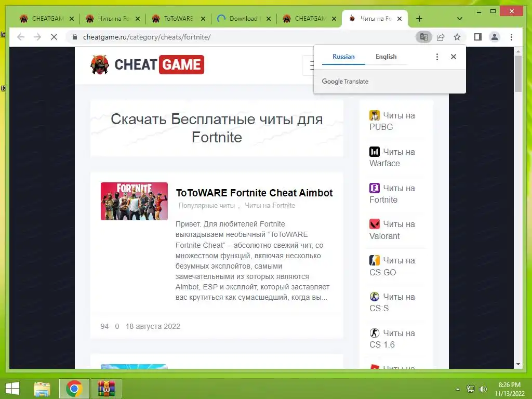Viewport: 532px width, 399px height.
Task: Open a new tab
Action: tap(419, 19)
